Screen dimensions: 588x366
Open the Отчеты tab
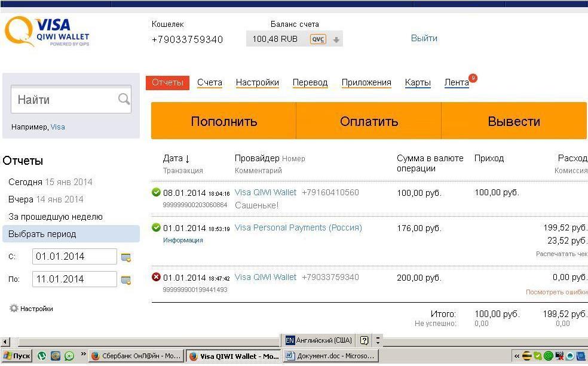click(168, 83)
